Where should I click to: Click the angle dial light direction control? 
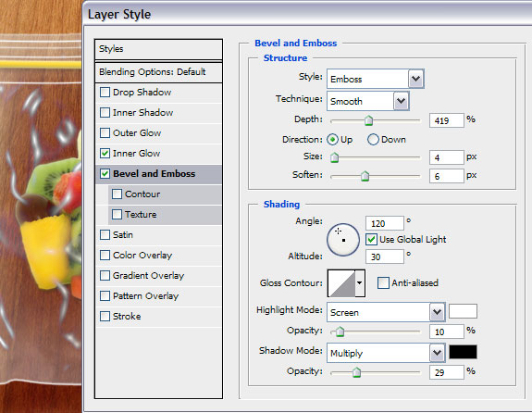point(343,240)
